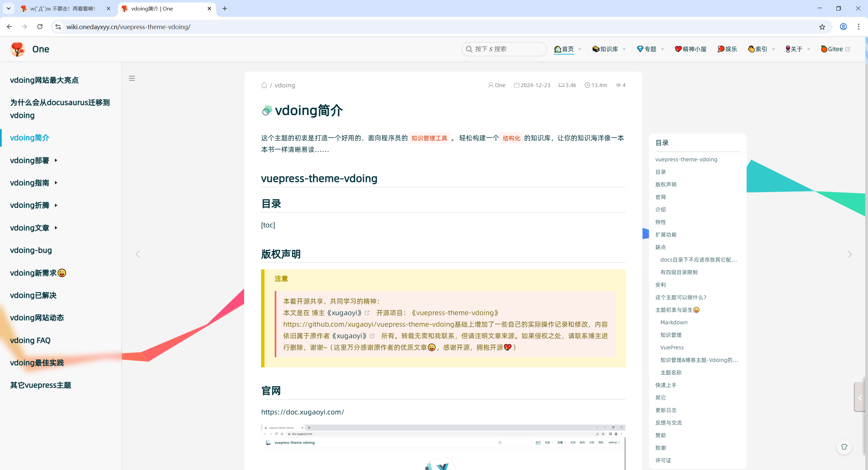Image resolution: width=868 pixels, height=470 pixels.
Task: Expand the collapsed right edge panel arrow
Action: [x=860, y=397]
